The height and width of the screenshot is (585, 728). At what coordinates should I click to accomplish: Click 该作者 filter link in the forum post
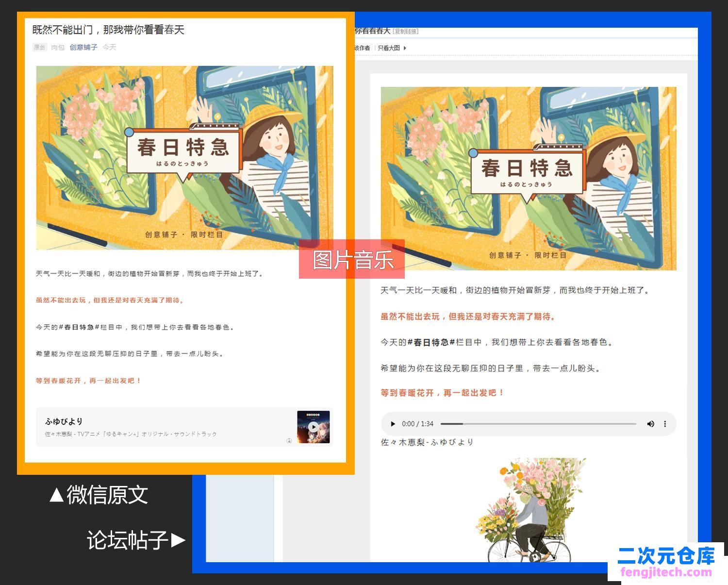pos(362,48)
